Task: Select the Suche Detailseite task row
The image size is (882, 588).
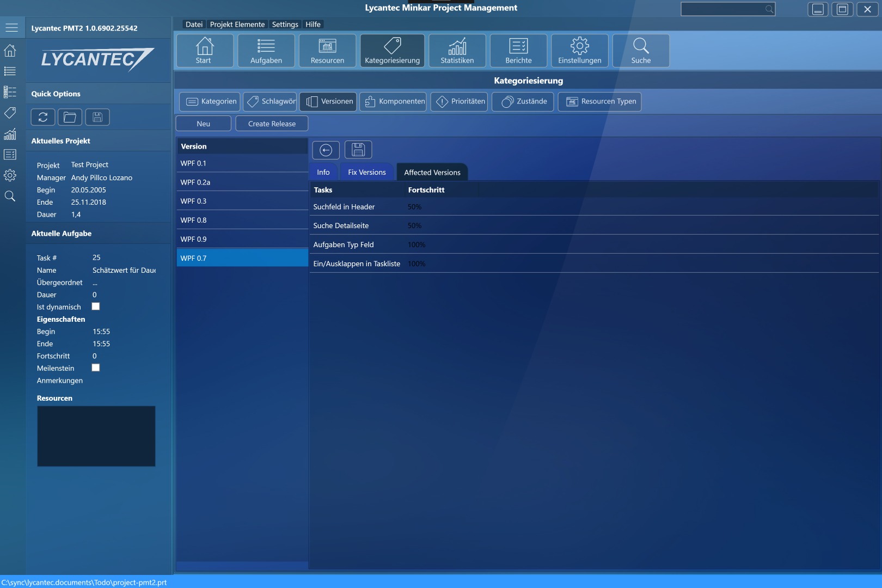Action: (594, 225)
